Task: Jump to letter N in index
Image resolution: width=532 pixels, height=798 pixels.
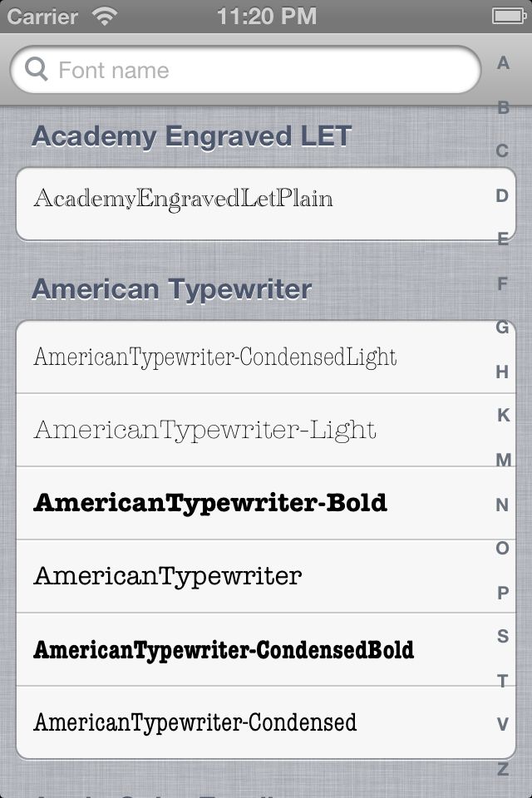Action: [502, 505]
